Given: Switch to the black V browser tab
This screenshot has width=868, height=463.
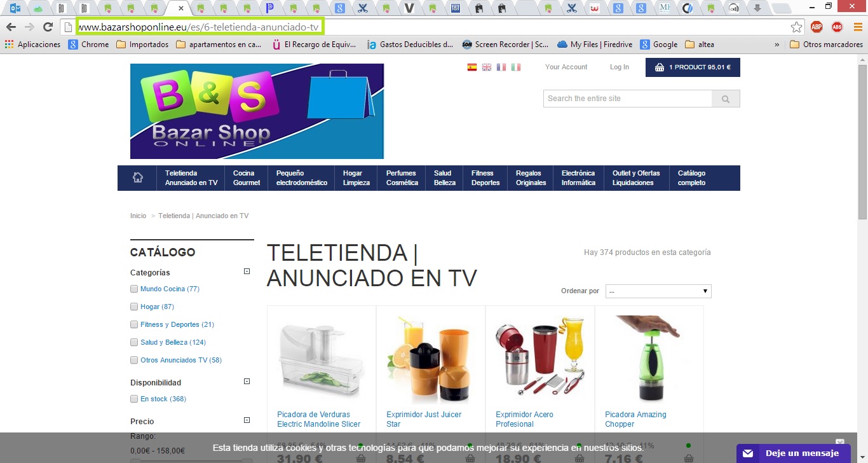Looking at the screenshot, I should pos(409,8).
